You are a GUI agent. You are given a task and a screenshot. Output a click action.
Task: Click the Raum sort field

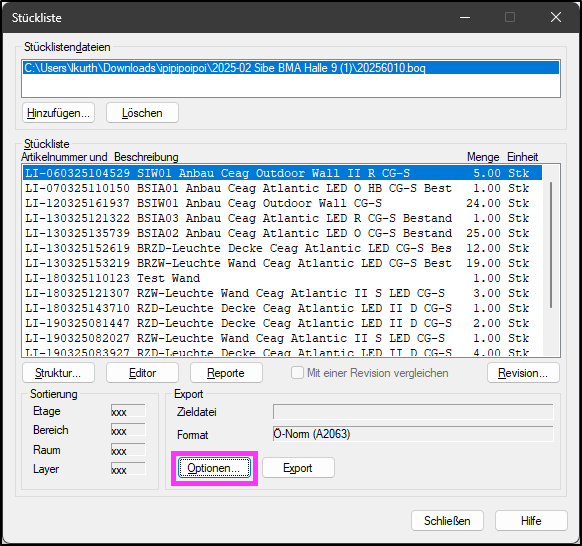pos(128,450)
